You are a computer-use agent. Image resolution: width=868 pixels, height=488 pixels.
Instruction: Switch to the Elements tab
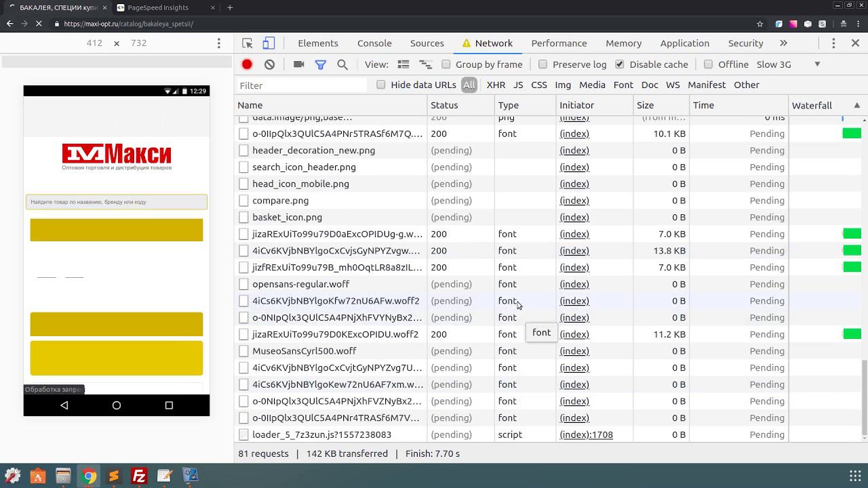[x=318, y=43]
